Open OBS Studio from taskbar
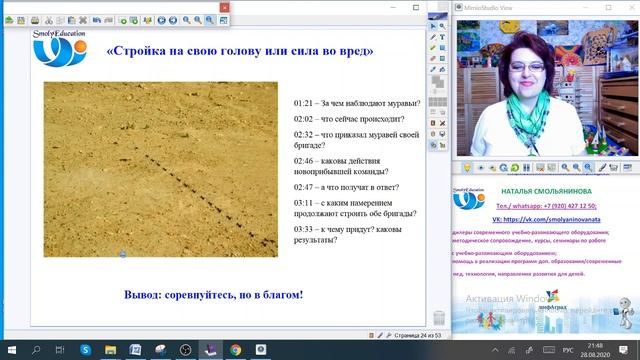640x360 pixels. 185,350
